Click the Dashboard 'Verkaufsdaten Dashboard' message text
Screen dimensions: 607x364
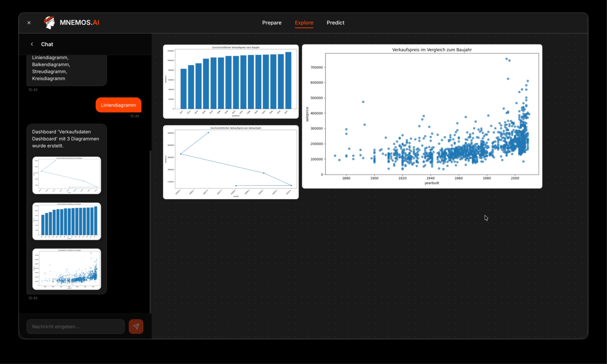(x=65, y=139)
